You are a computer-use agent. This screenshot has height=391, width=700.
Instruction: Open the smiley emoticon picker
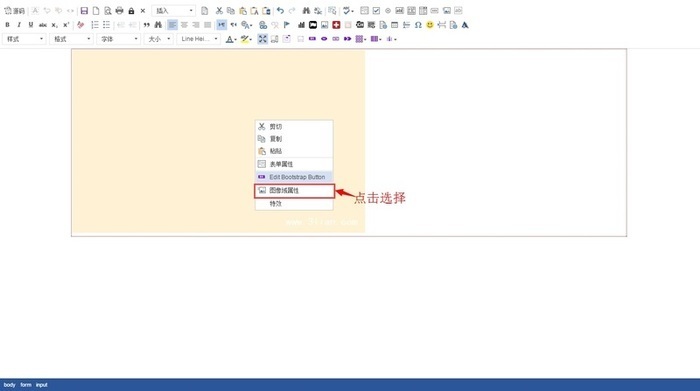pyautogui.click(x=429, y=25)
